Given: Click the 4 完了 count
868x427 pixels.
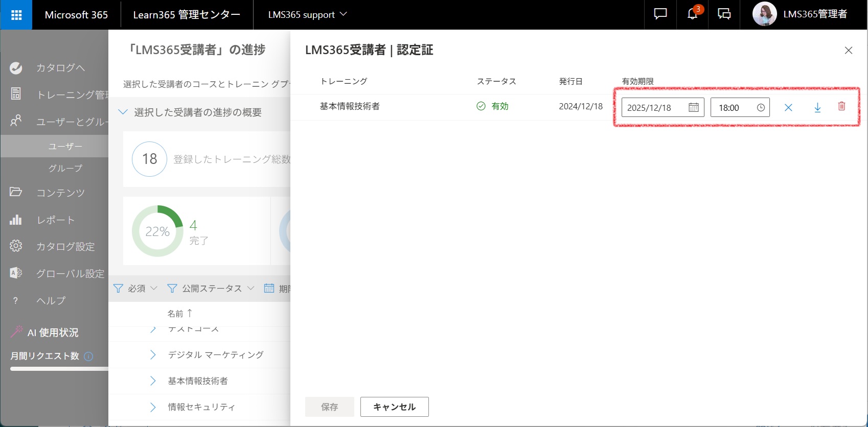Looking at the screenshot, I should click(198, 232).
